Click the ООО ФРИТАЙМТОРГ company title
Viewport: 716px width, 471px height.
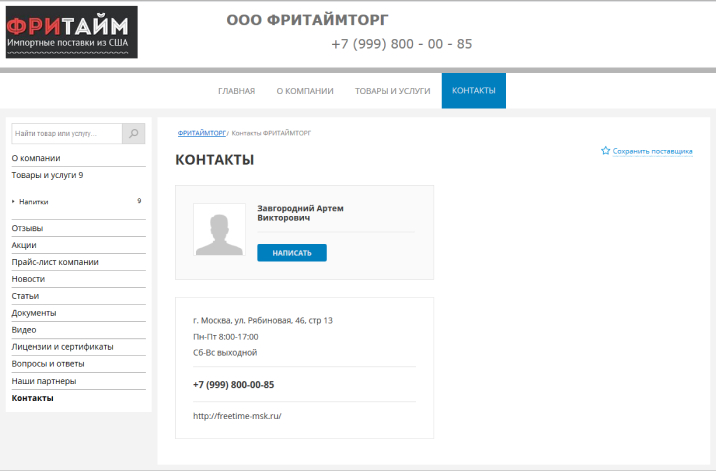pos(307,20)
